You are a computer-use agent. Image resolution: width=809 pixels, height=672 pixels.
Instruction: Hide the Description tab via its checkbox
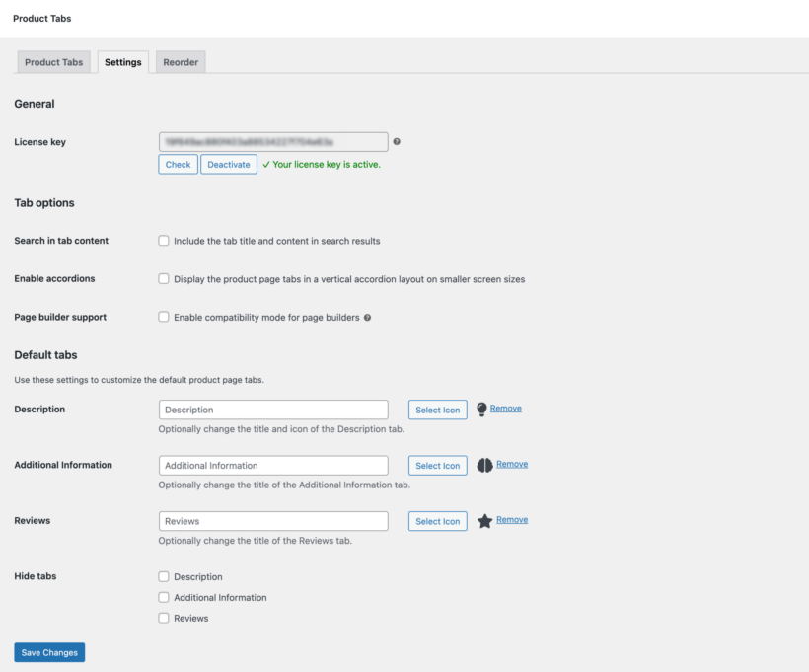pos(163,576)
